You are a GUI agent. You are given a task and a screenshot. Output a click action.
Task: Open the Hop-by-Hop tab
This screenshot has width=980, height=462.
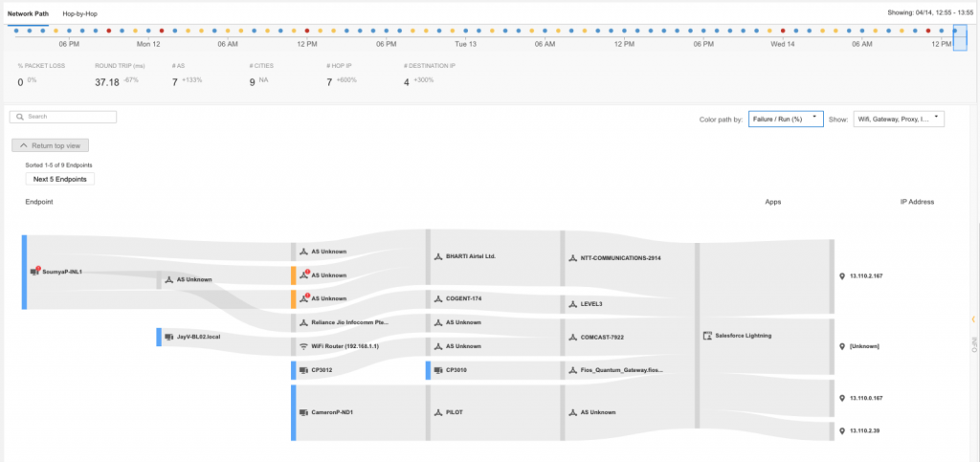pos(80,13)
